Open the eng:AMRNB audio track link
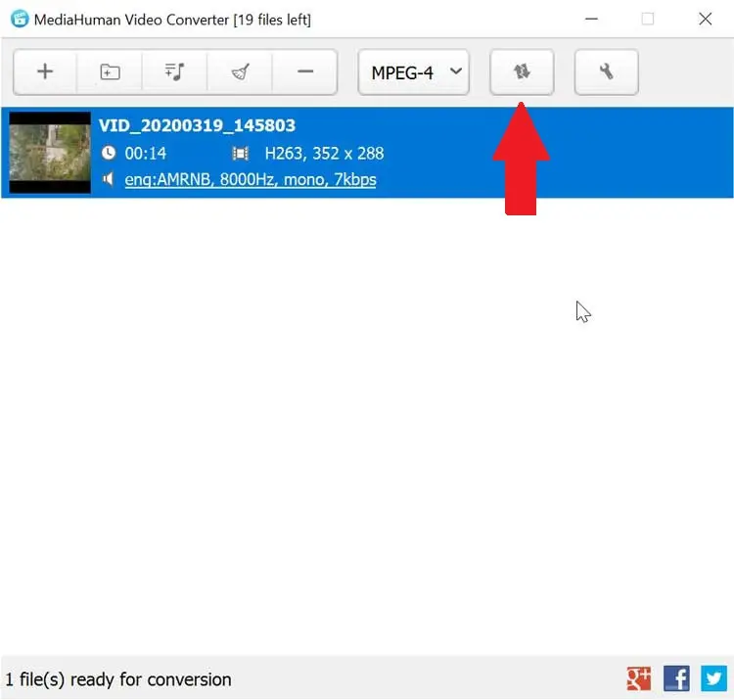 click(x=251, y=179)
